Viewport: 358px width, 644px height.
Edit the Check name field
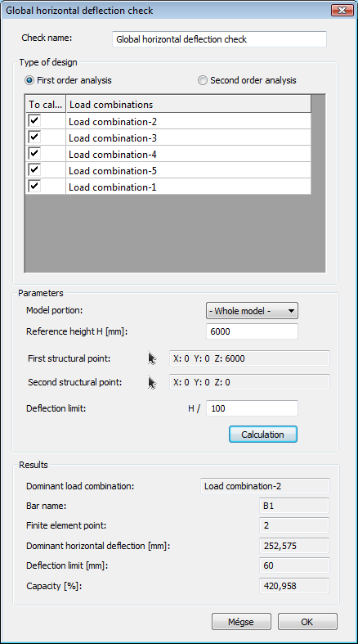(219, 39)
